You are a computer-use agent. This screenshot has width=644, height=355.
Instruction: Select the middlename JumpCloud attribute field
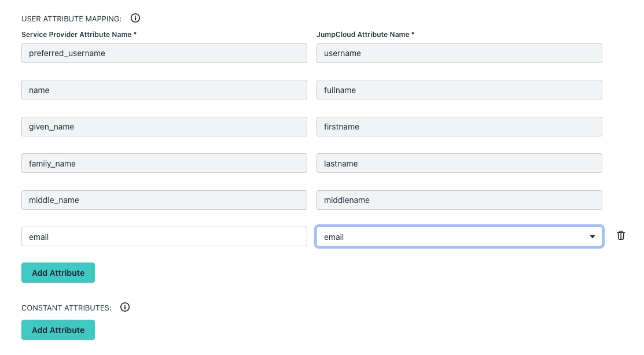(459, 200)
